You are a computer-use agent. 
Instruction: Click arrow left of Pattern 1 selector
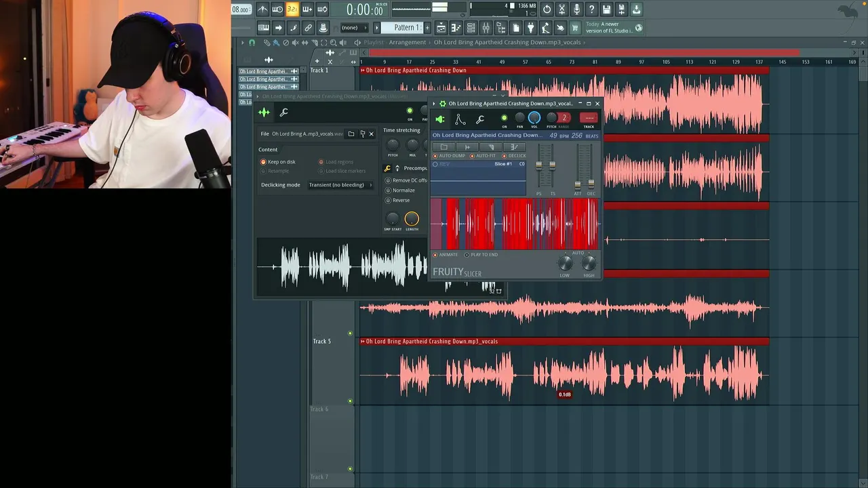(x=376, y=28)
